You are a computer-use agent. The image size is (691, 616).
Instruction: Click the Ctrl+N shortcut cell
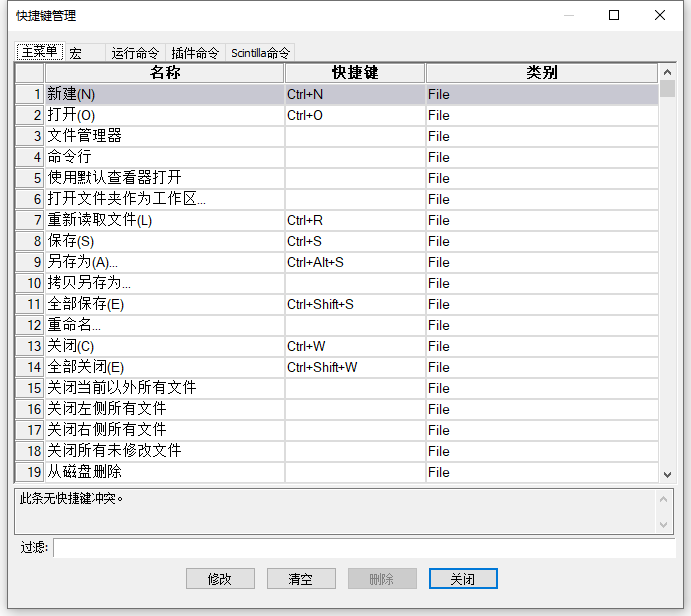[x=355, y=94]
